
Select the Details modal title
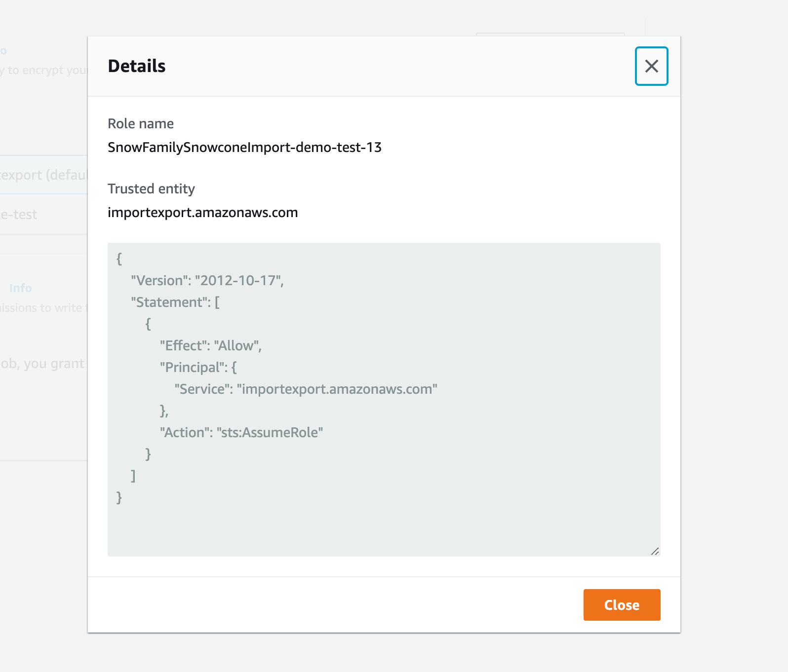tap(137, 66)
